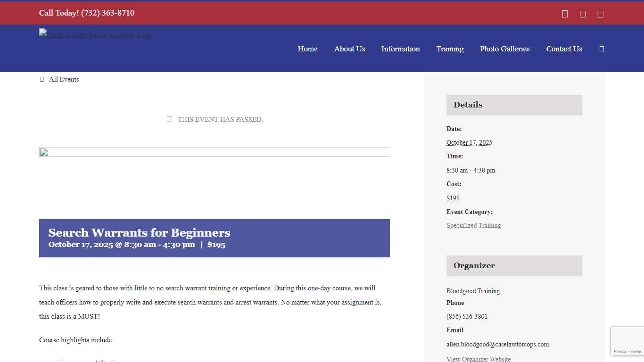Click View Organizer Website link
This screenshot has height=362, width=644.
479,359
